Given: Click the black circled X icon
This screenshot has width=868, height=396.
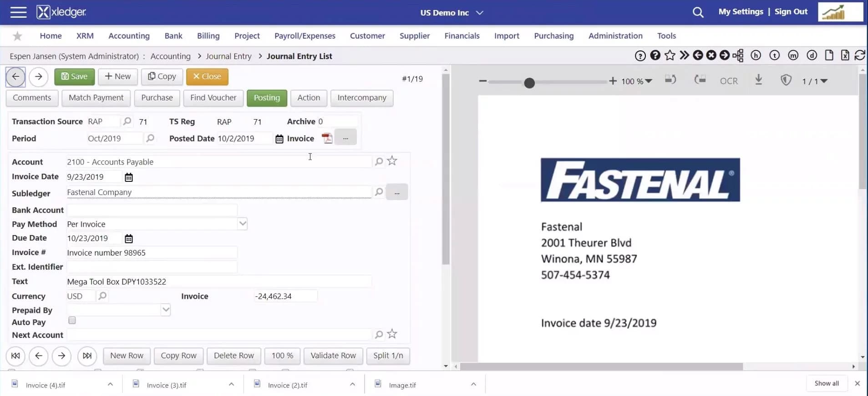Looking at the screenshot, I should pyautogui.click(x=711, y=55).
